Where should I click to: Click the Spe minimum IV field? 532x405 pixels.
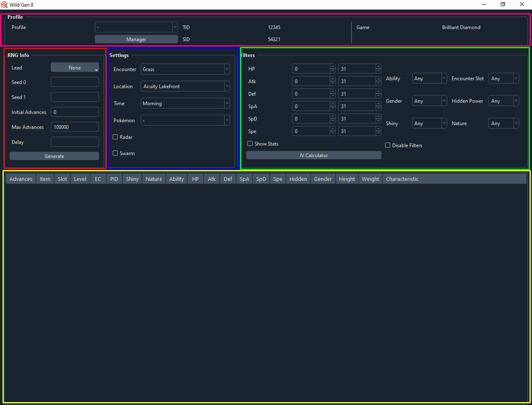tap(314, 131)
